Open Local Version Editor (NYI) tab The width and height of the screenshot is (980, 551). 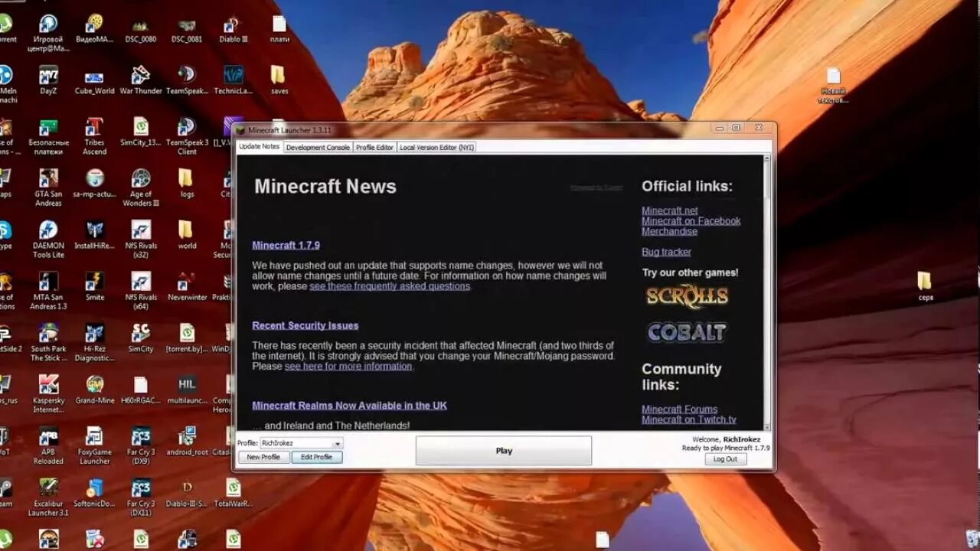(x=436, y=147)
